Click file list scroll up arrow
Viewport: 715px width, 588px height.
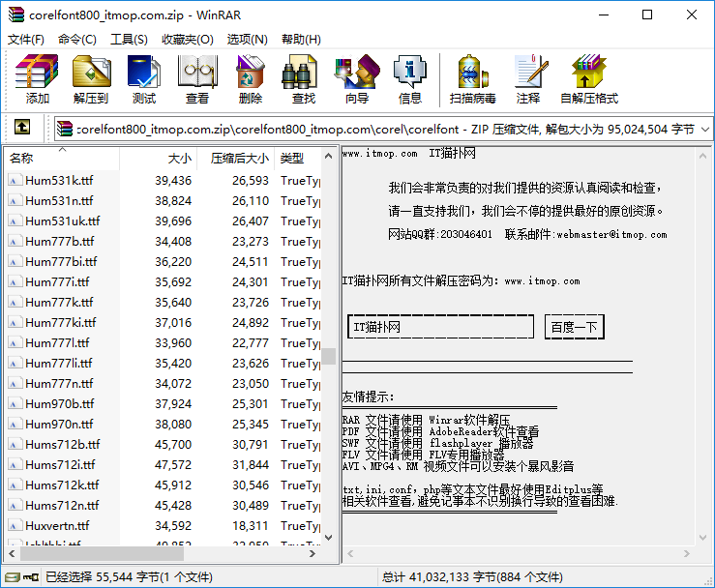tap(328, 157)
